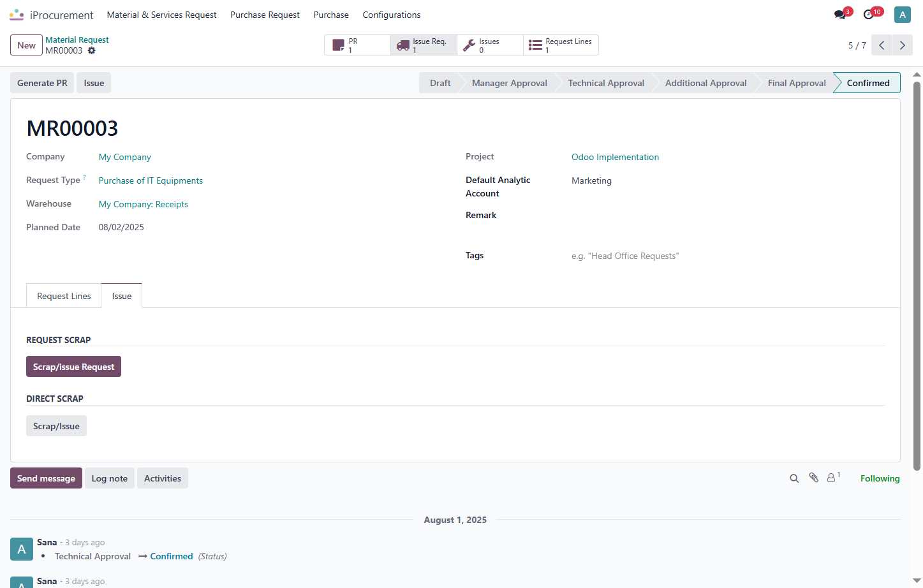Open the Purchase Request menu
923x588 pixels.
point(265,15)
